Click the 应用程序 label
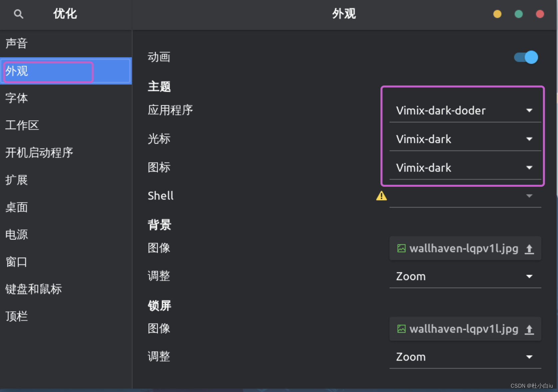The height and width of the screenshot is (392, 558). click(x=170, y=110)
